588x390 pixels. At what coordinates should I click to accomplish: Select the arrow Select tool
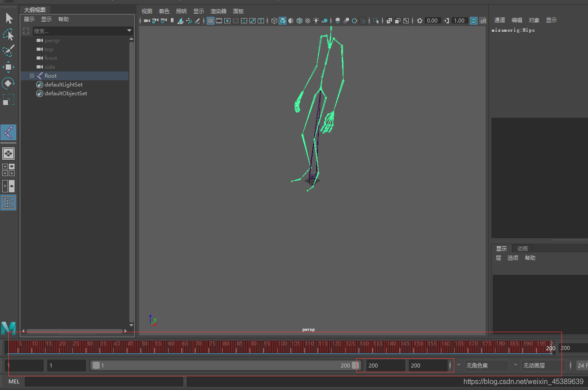tap(9, 18)
